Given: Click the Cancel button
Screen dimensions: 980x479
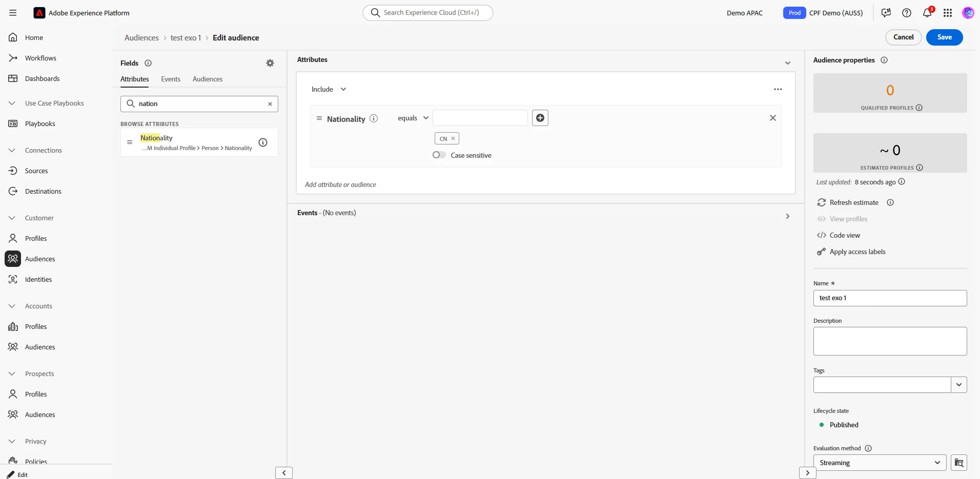Looking at the screenshot, I should [904, 37].
